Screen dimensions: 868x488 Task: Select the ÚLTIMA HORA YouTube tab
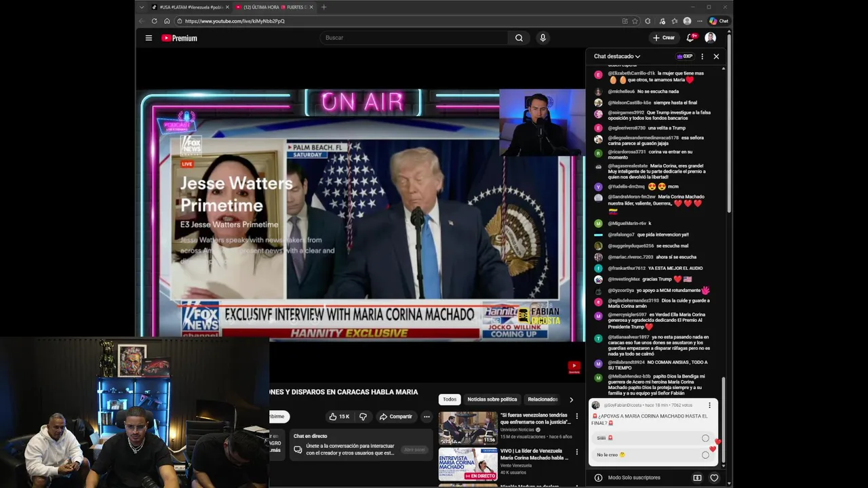[x=274, y=7]
